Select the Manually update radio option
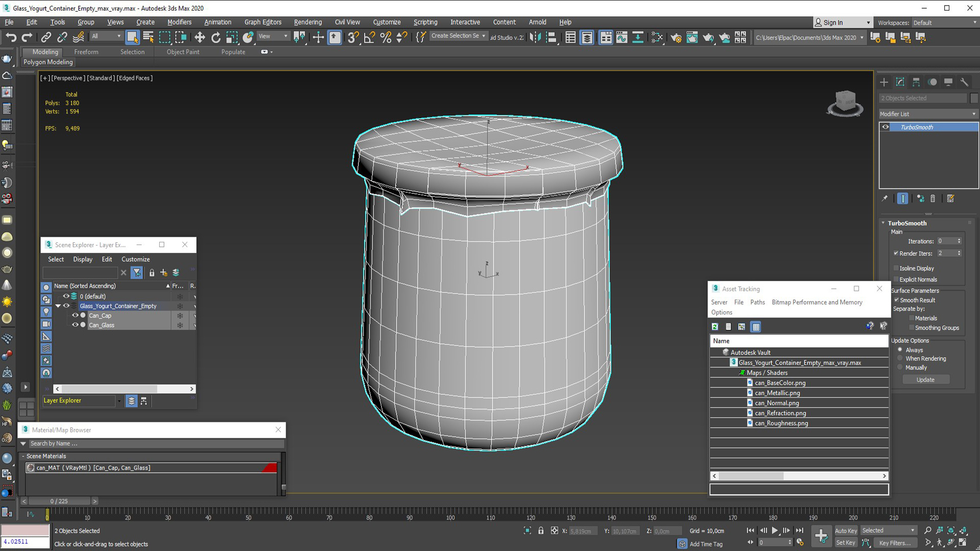This screenshot has height=551, width=980. (900, 367)
